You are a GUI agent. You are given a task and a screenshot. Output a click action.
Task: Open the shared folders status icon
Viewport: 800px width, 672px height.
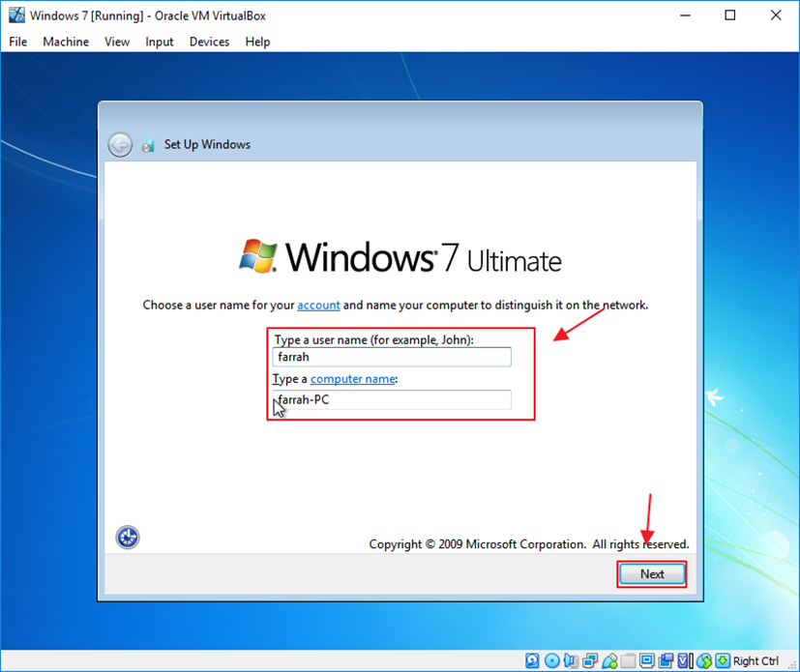tap(628, 661)
